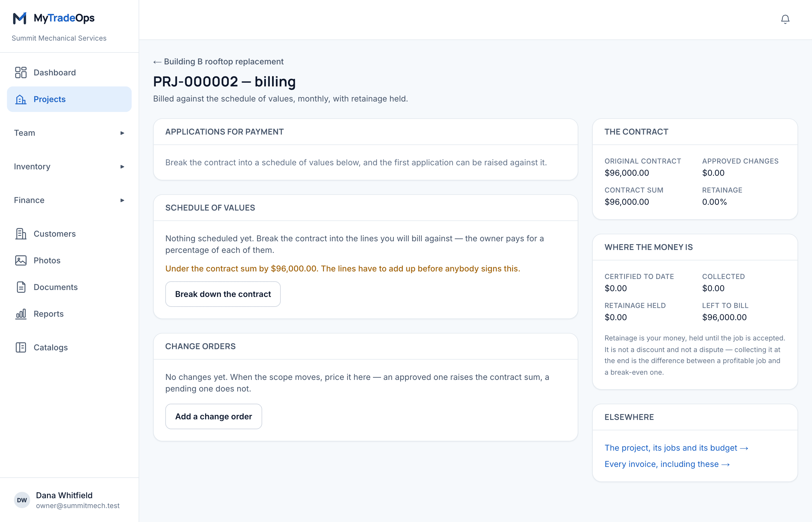Click the Change Orders heading
The image size is (812, 522).
200,347
